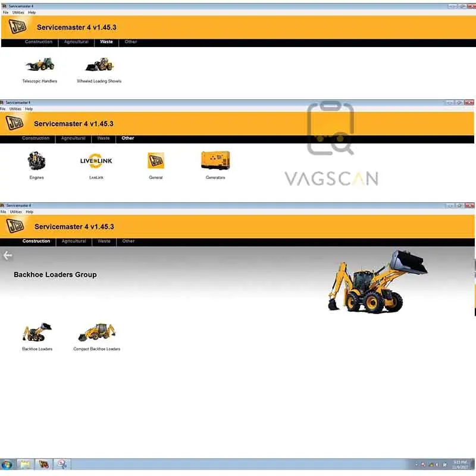Screen dimensions: 476x476
Task: Click the taskbar clock
Action: (460, 465)
